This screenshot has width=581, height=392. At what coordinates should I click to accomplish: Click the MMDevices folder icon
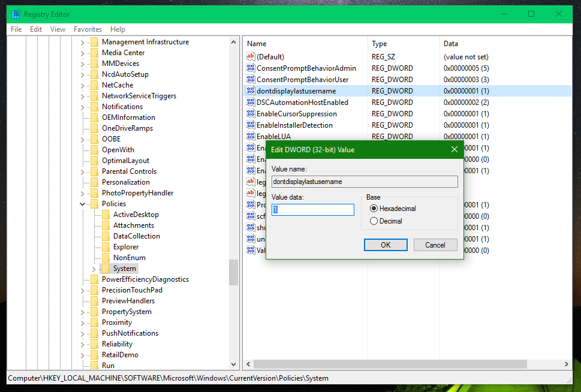click(x=95, y=64)
